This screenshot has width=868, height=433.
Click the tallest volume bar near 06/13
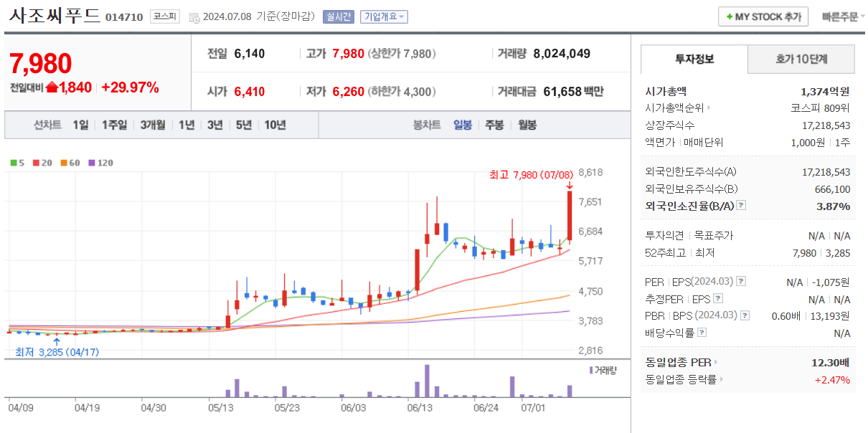427,381
